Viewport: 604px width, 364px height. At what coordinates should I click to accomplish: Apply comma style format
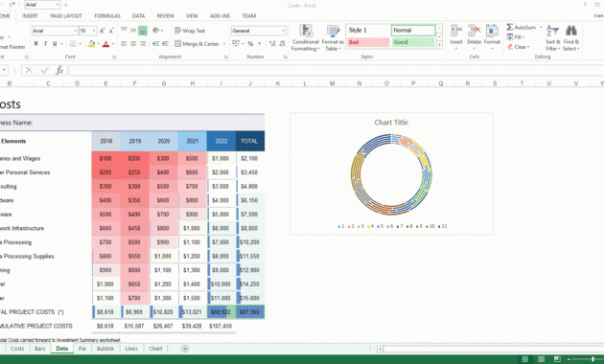(260, 44)
